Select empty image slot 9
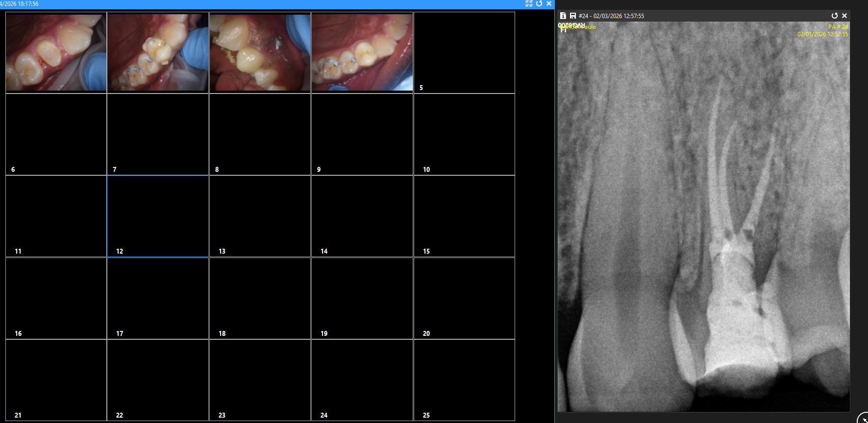The height and width of the screenshot is (423, 868). [x=362, y=134]
